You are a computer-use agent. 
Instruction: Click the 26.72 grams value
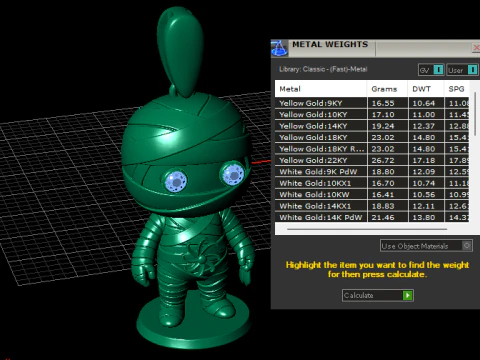coord(383,160)
